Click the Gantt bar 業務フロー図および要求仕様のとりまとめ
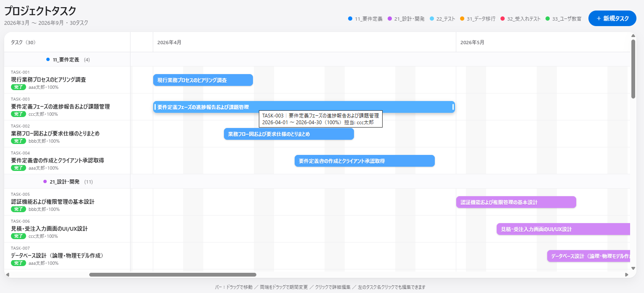This screenshot has width=644, height=293. click(x=289, y=134)
